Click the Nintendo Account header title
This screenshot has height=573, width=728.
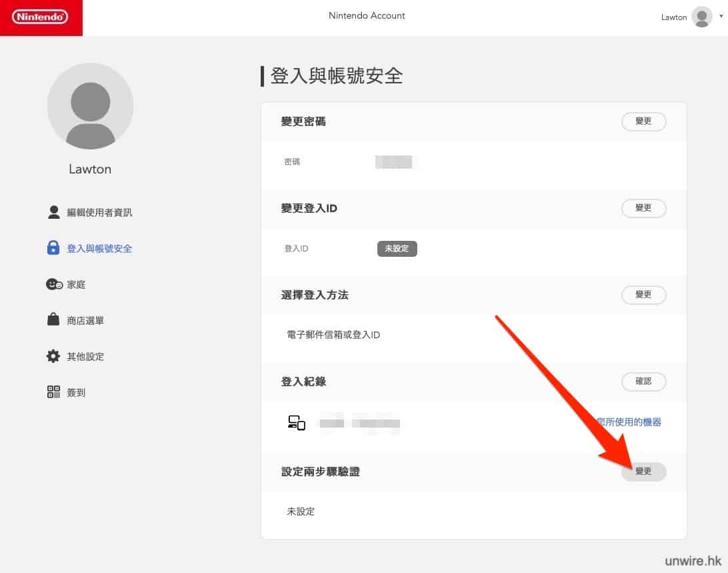click(x=367, y=15)
